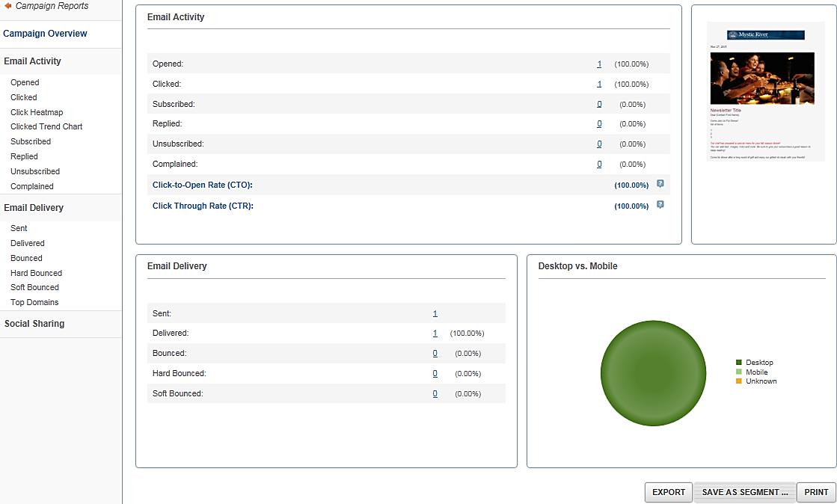Screen dimensions: 837x504
Task: Click the Email Activity sidebar header
Action: pos(33,61)
